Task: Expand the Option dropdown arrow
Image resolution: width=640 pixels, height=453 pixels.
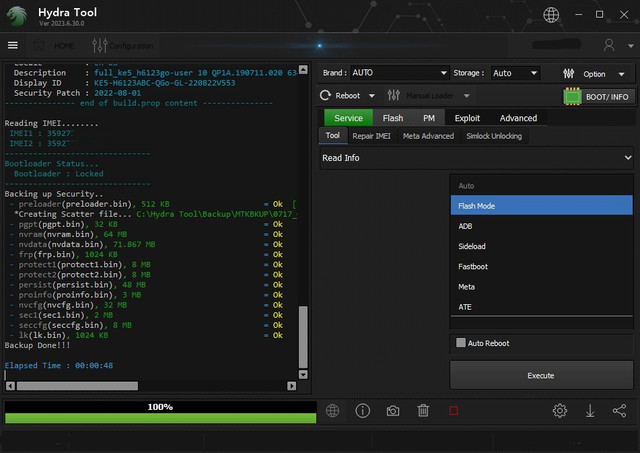Action: [621, 74]
